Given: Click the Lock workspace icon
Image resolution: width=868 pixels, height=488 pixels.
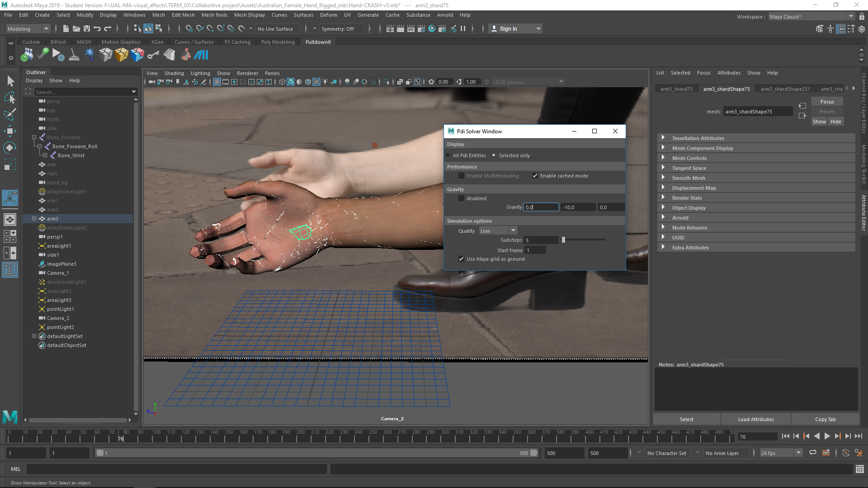Looking at the screenshot, I should click(862, 17).
